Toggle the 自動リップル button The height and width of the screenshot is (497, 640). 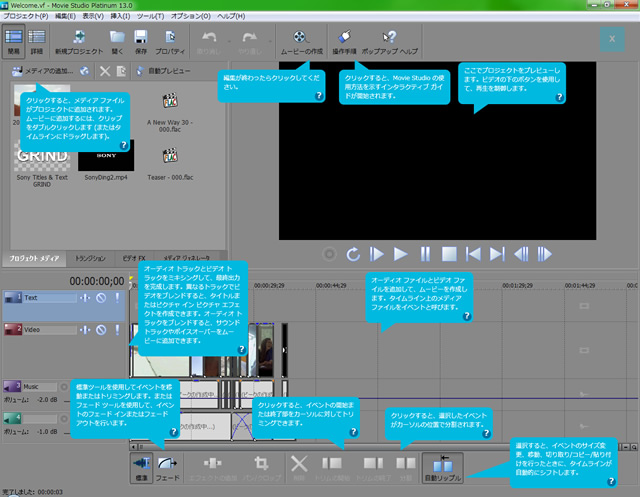pyautogui.click(x=442, y=468)
